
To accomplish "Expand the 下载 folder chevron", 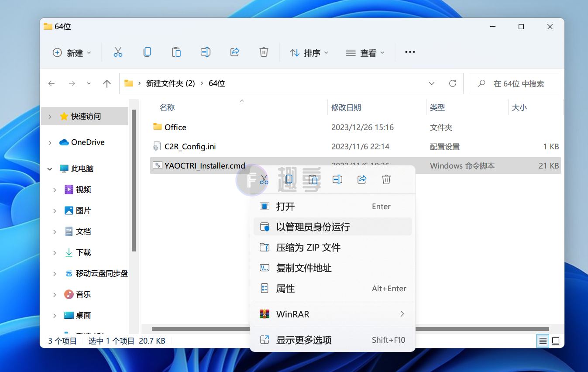I will (x=55, y=252).
